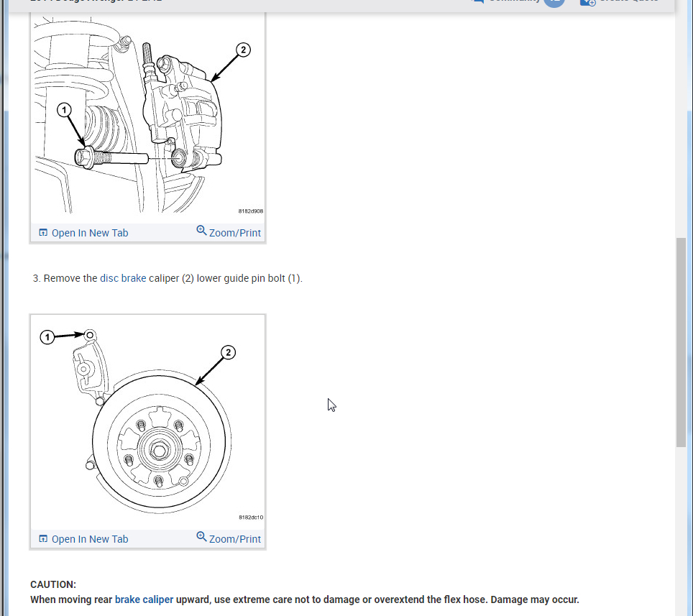
Task: Open caliper bolt diagram via Open In New Tab
Action: click(x=90, y=233)
